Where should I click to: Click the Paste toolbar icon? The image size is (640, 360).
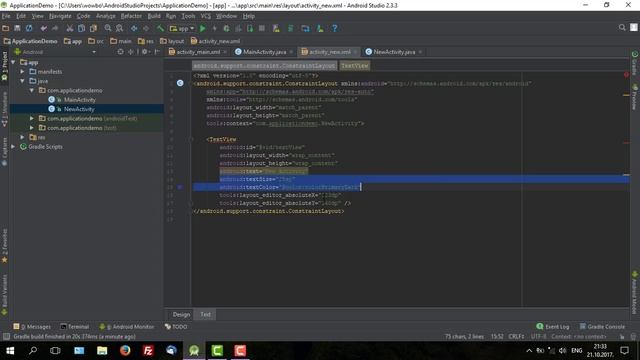coord(93,28)
